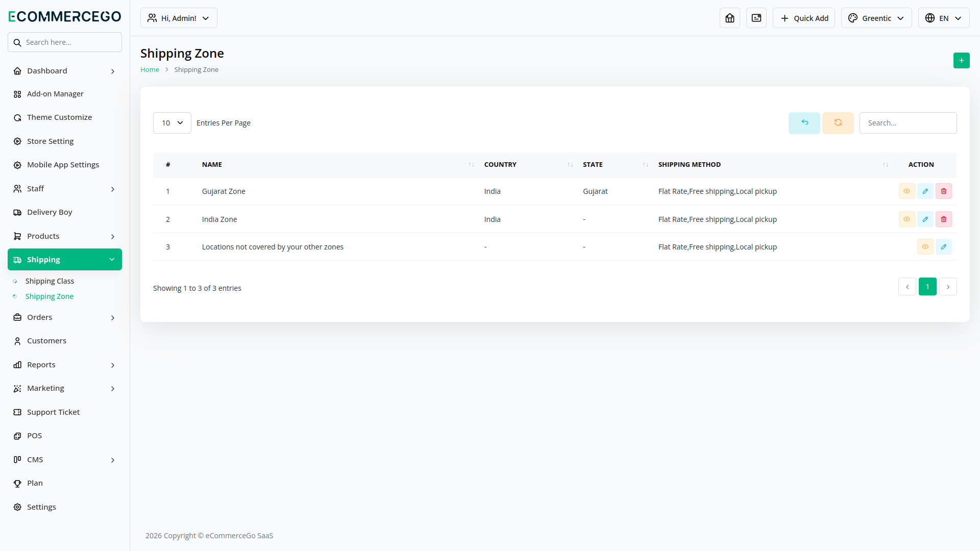980x551 pixels.
Task: Click the Quick Add button
Action: point(803,18)
